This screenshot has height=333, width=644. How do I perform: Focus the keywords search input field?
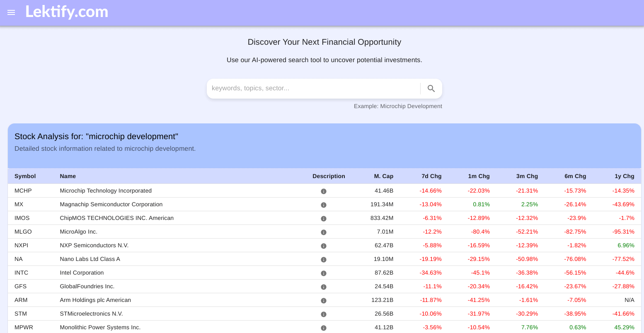point(314,88)
